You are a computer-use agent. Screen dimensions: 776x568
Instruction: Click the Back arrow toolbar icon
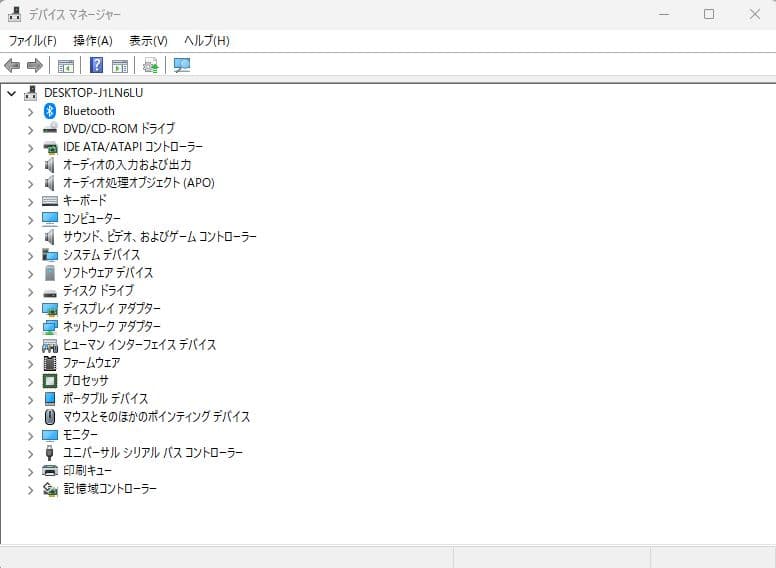click(12, 65)
